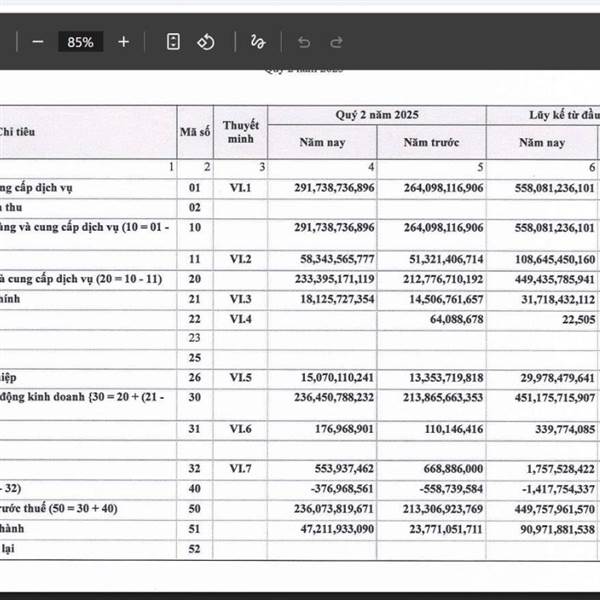Select note reference VI.5
Image resolution: width=600 pixels, height=600 pixels.
click(240, 378)
